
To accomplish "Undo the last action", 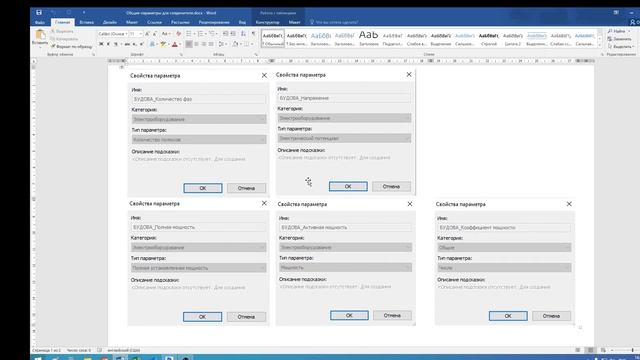I will (53, 13).
